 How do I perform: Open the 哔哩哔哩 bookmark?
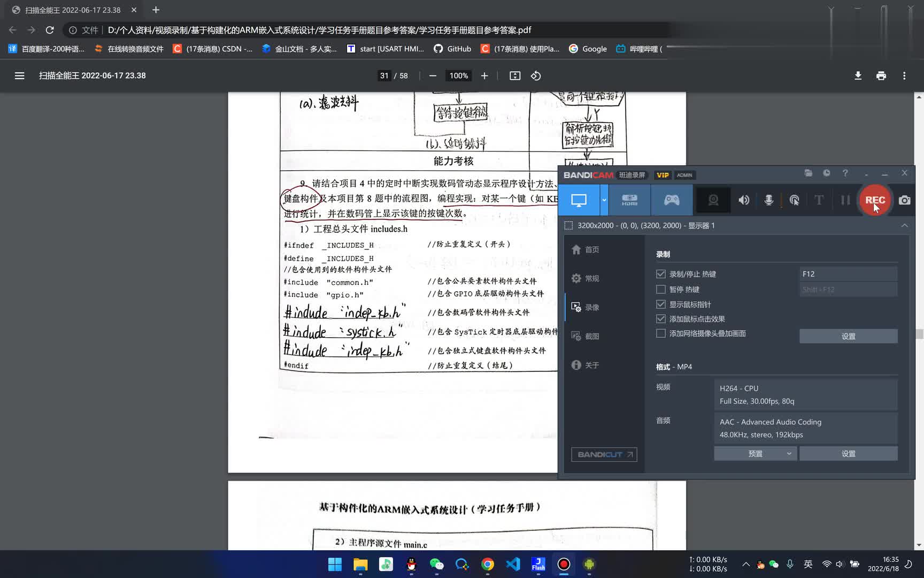[639, 49]
